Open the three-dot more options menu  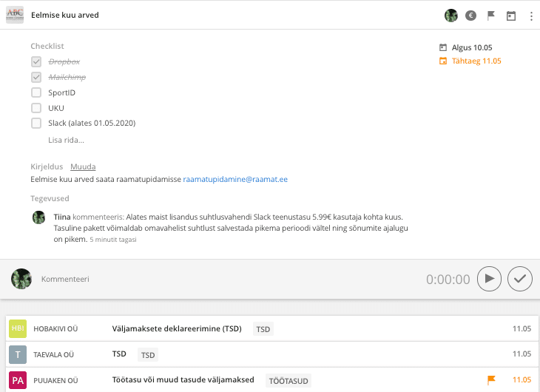click(531, 16)
